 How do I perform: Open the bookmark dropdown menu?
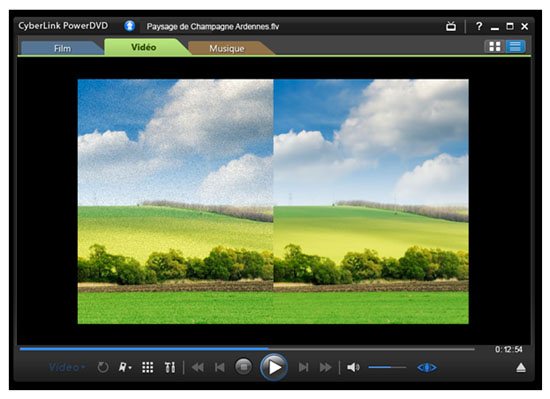coord(125,367)
